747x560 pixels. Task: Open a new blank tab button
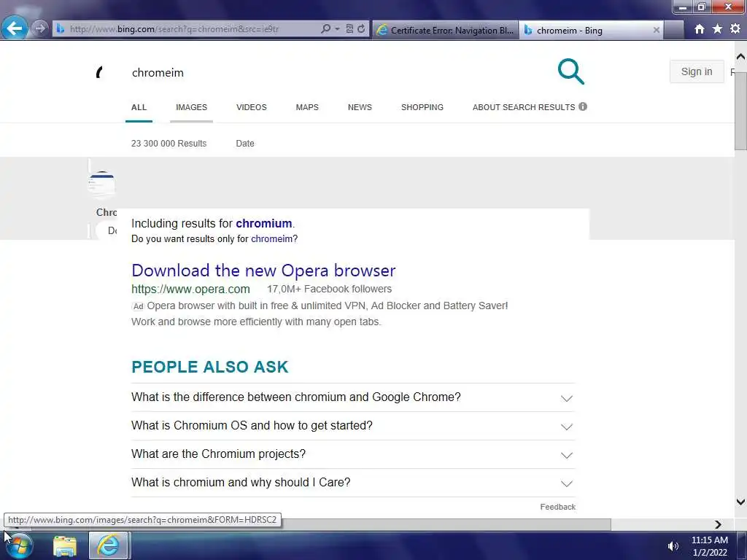[673, 30]
